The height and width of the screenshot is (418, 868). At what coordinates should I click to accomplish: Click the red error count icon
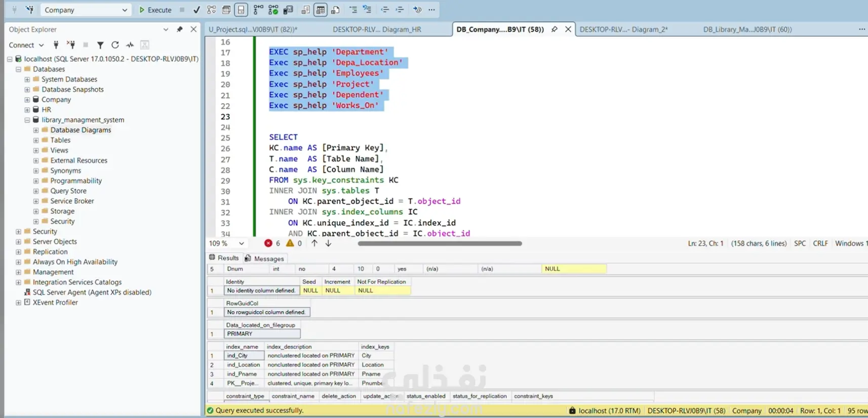coord(268,243)
